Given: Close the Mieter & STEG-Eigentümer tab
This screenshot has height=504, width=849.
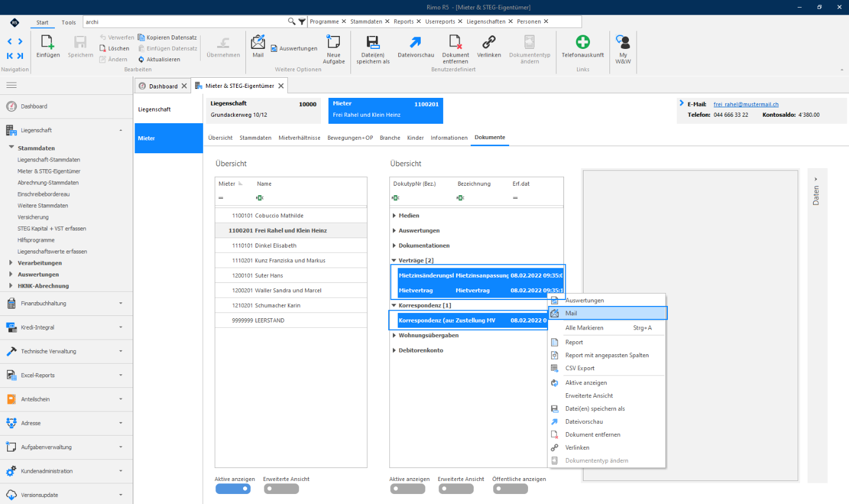Looking at the screenshot, I should tap(281, 86).
